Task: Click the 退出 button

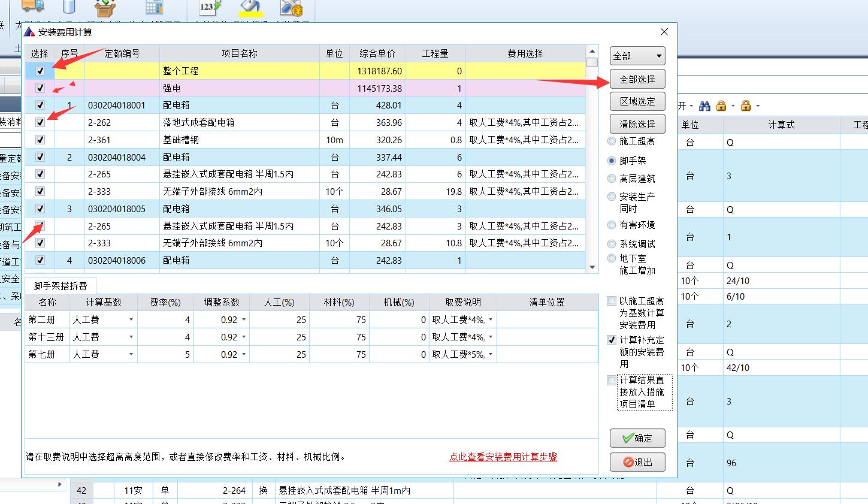Action: 637,462
